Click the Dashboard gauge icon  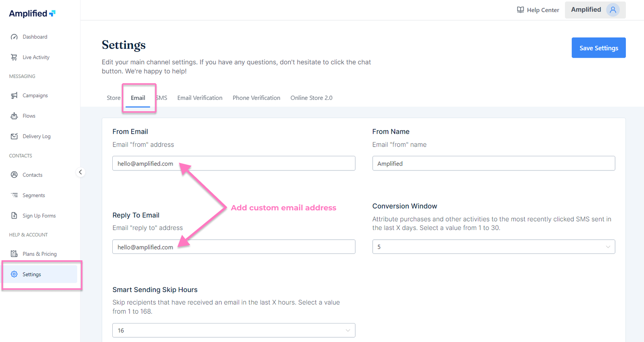(x=14, y=37)
